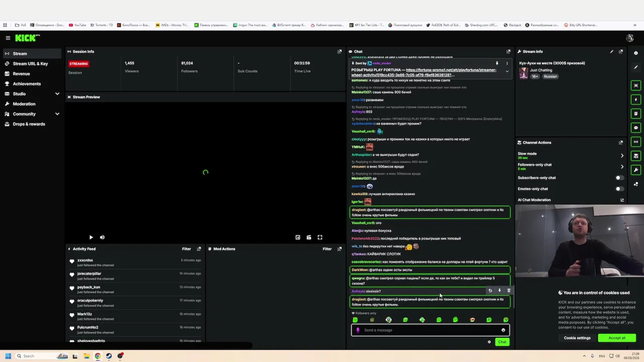
Task: Pop out the Channel Actions panel
Action: pyautogui.click(x=621, y=142)
